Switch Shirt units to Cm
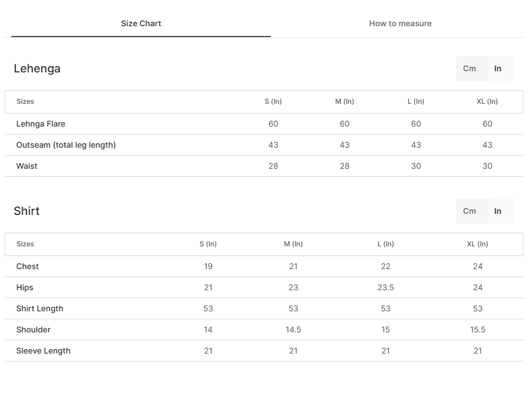The height and width of the screenshot is (394, 532). [x=470, y=211]
